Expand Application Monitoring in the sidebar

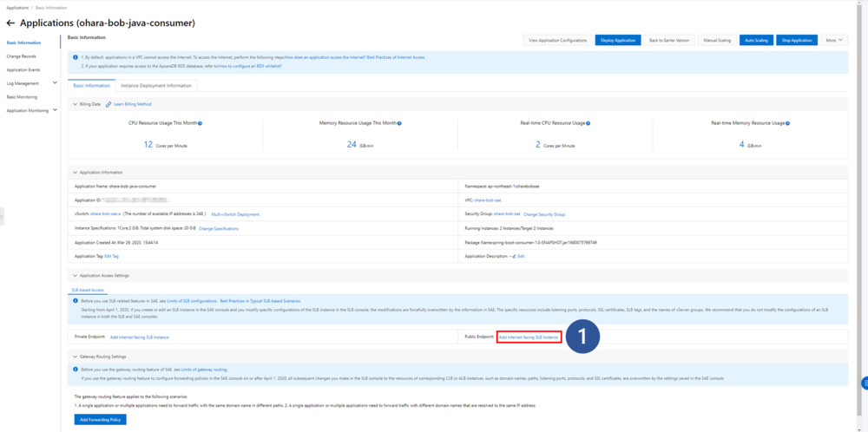(55, 110)
